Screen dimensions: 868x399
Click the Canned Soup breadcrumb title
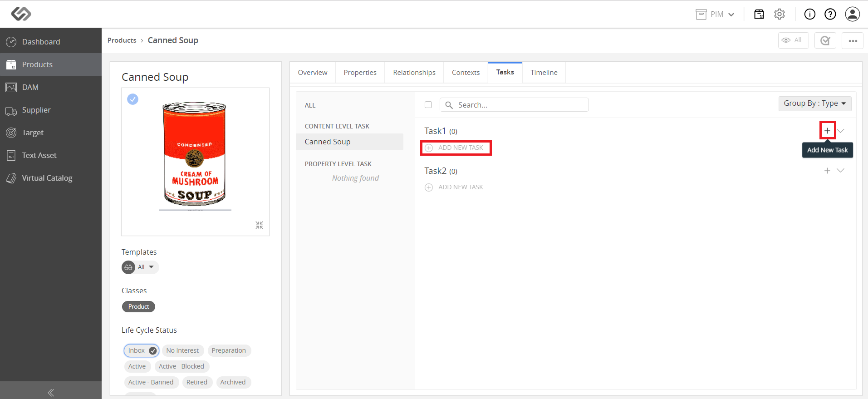pyautogui.click(x=173, y=40)
